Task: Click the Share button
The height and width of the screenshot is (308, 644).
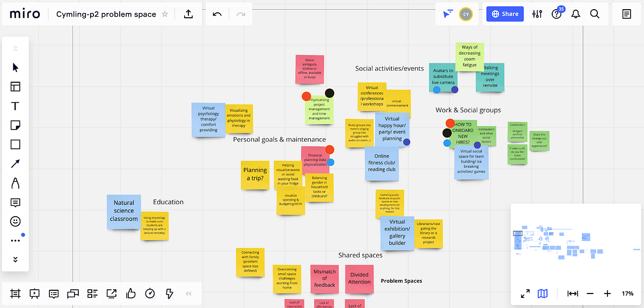Action: (505, 14)
